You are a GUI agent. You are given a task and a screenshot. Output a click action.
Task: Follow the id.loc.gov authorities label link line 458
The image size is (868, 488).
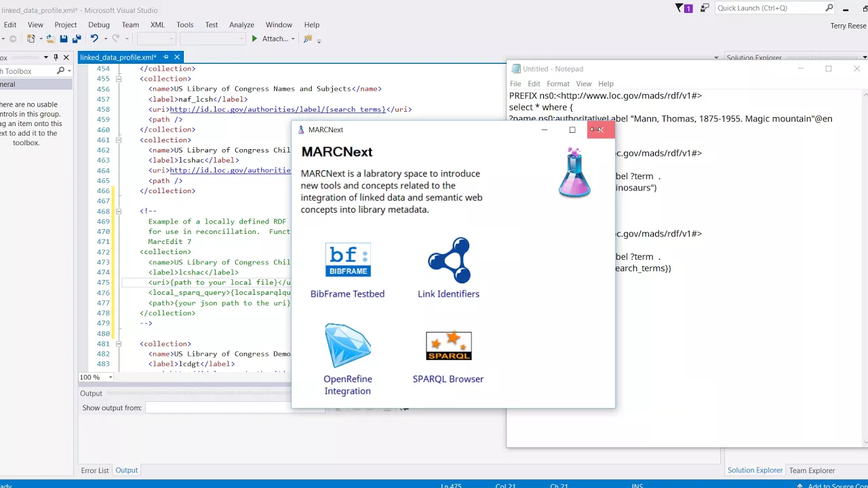point(277,109)
